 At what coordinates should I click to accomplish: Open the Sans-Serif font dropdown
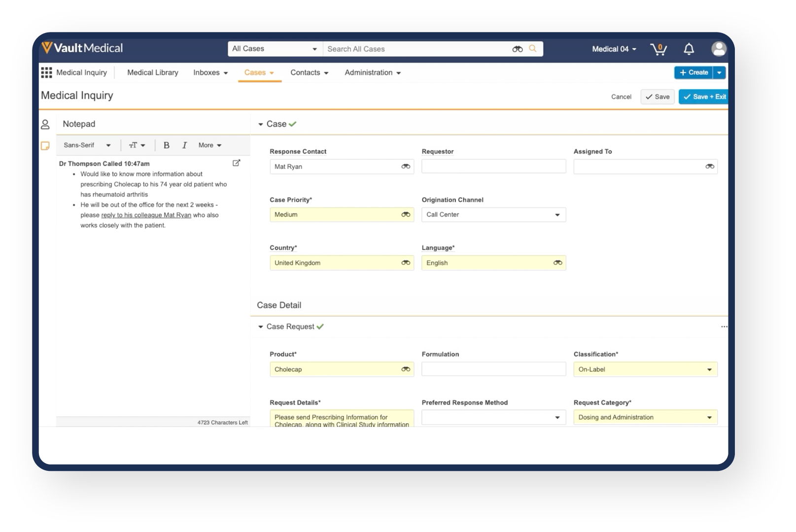(87, 145)
